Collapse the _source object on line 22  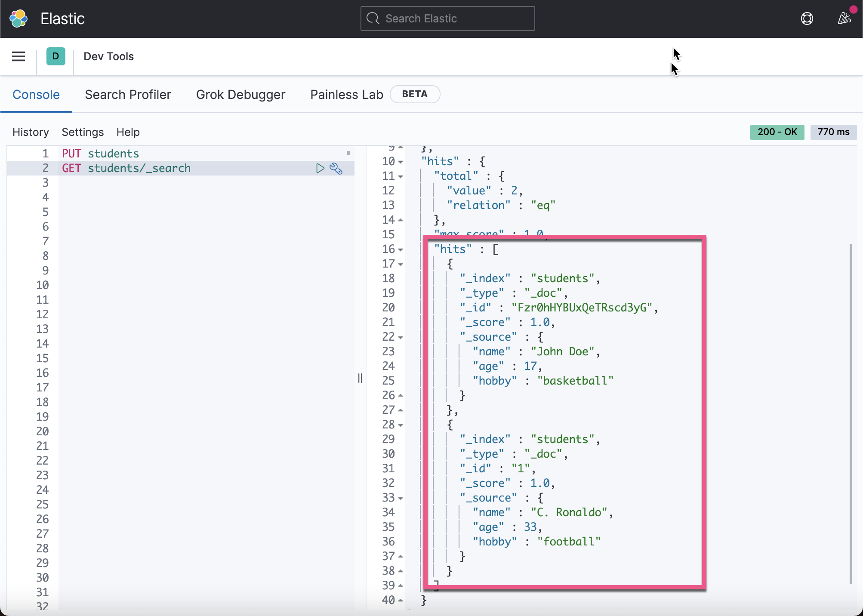pyautogui.click(x=400, y=337)
